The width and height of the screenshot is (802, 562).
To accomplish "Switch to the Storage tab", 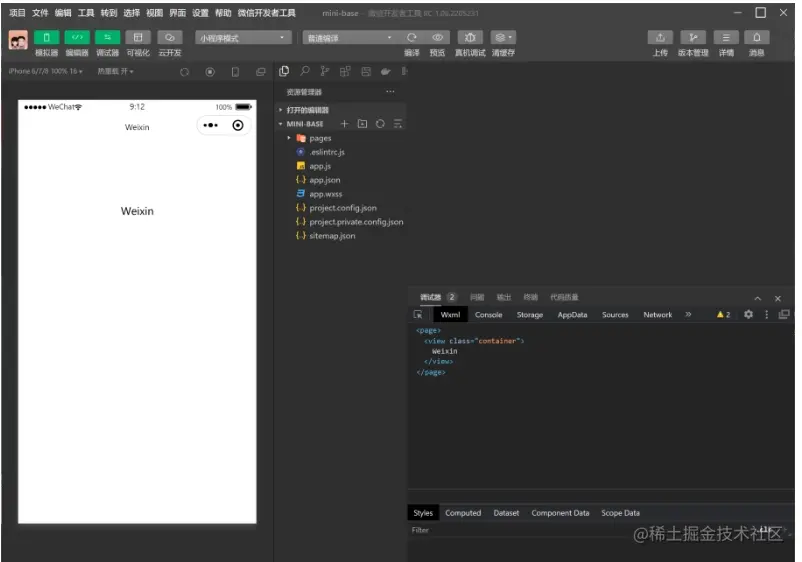I will 529,315.
